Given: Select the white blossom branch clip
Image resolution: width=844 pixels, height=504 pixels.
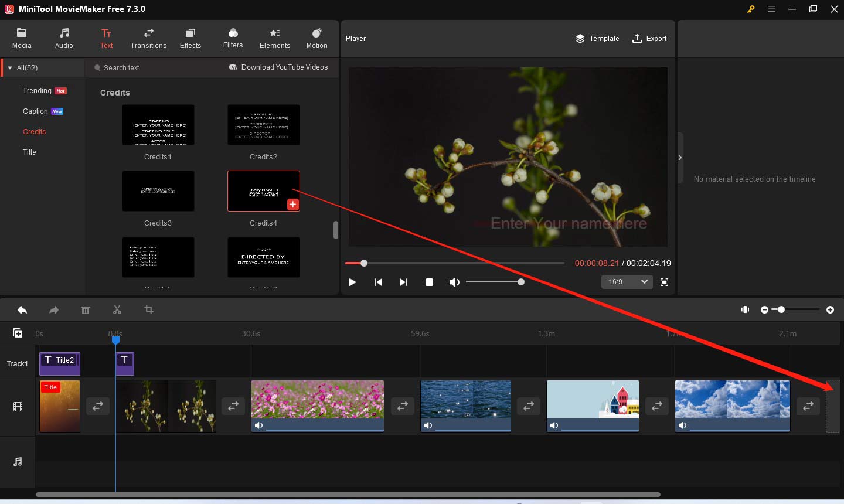Looking at the screenshot, I should 166,406.
